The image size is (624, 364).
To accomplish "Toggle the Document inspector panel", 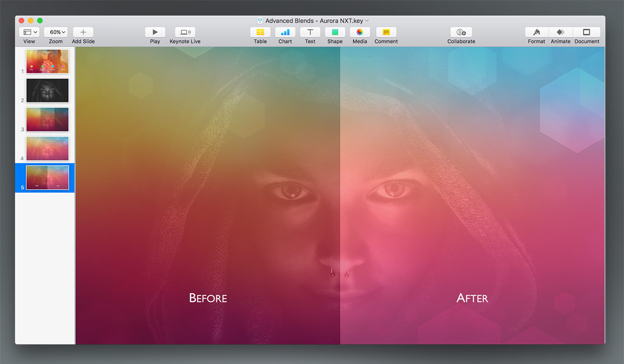I will (x=586, y=32).
